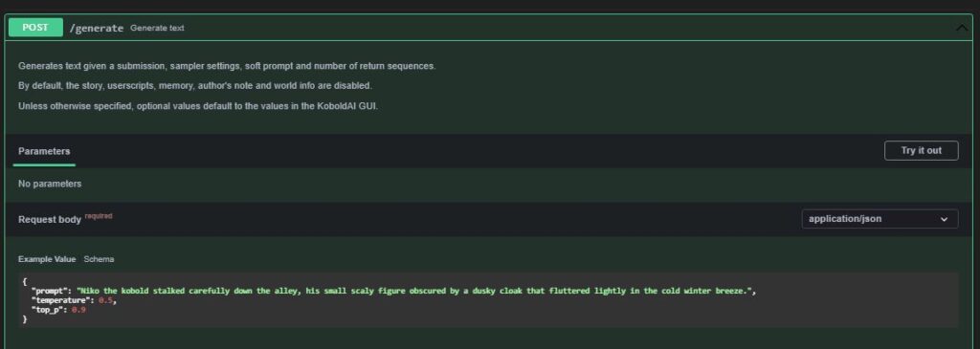
Task: Click the "temperature" key in the JSON example
Action: click(62, 301)
